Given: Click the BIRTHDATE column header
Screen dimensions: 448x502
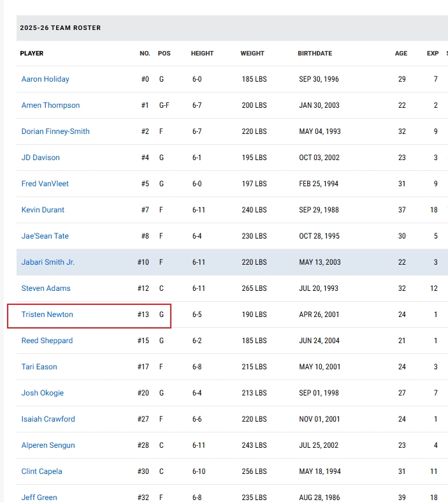Looking at the screenshot, I should (x=315, y=54).
